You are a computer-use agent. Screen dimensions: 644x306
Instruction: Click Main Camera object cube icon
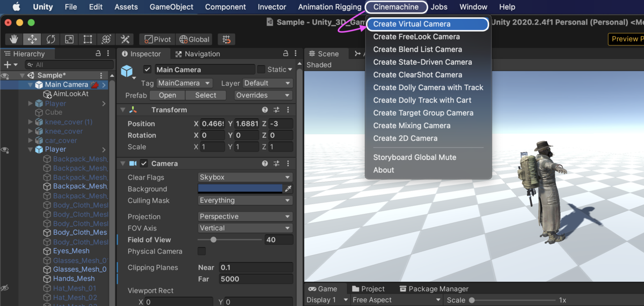coord(39,85)
